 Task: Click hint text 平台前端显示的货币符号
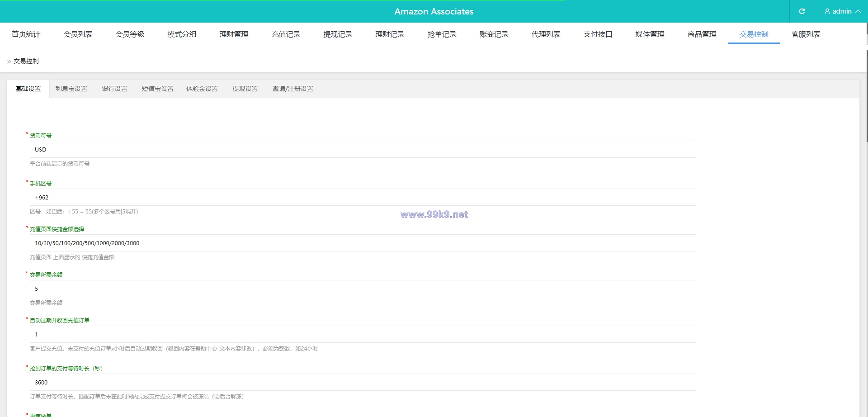tap(60, 164)
